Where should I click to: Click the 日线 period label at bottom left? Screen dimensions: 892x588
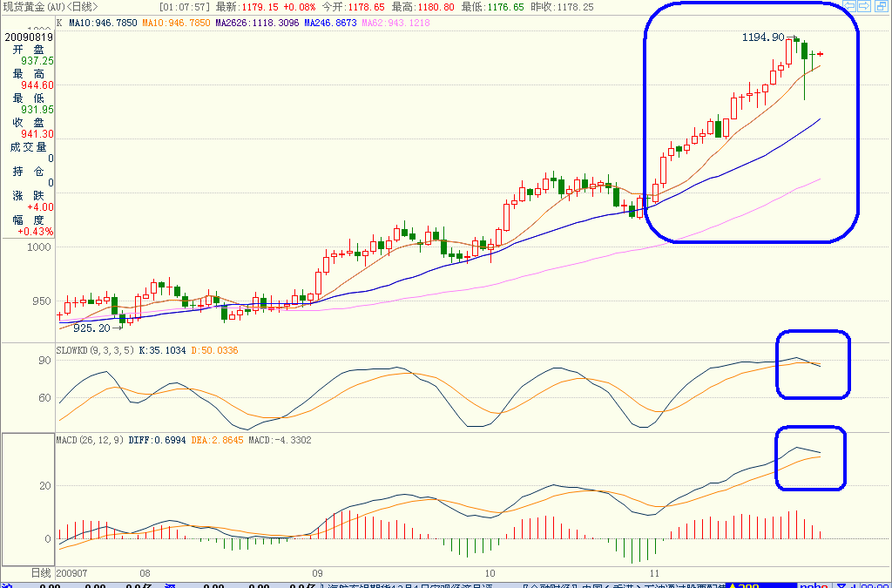click(x=40, y=573)
